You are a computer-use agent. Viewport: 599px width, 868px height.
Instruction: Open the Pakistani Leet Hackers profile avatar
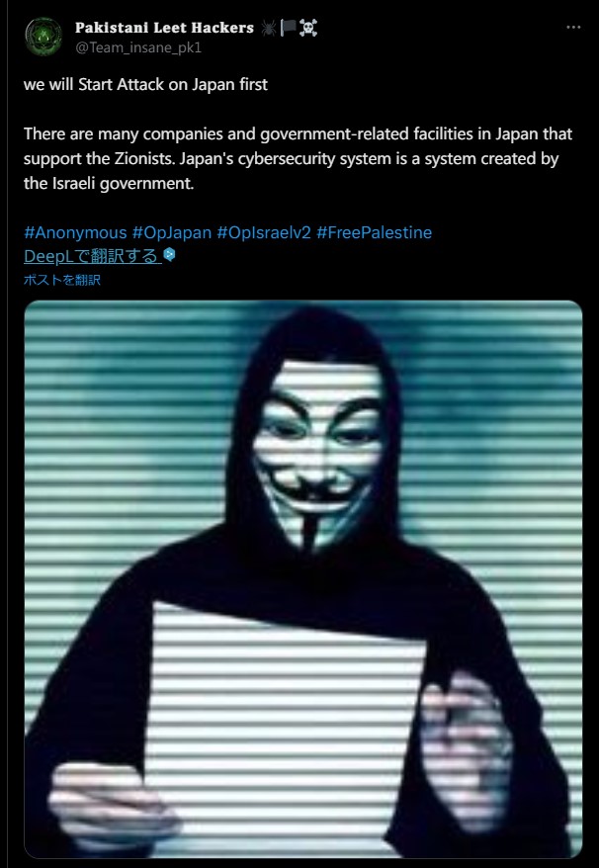pos(43,37)
